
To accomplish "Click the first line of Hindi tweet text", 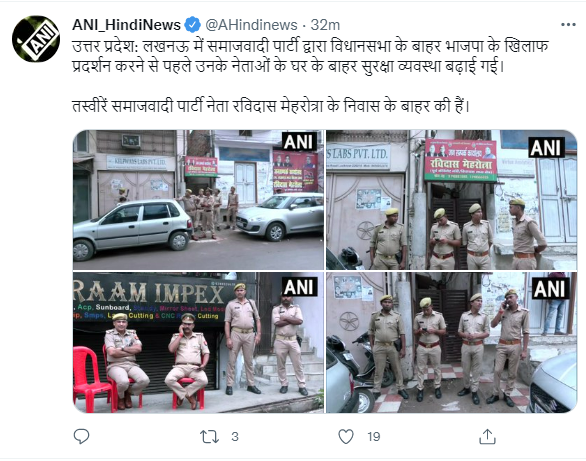I will 311,46.
